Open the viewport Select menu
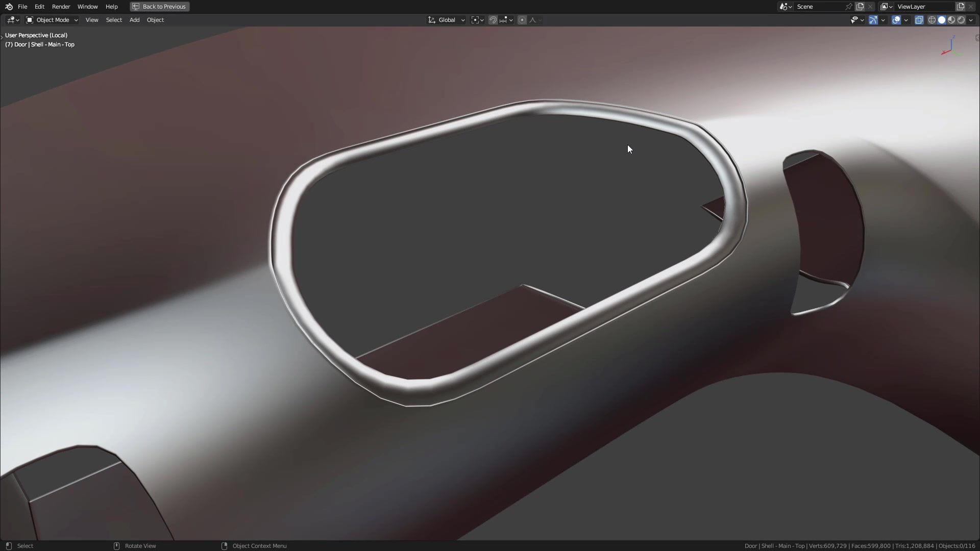This screenshot has height=551, width=980. [x=114, y=20]
